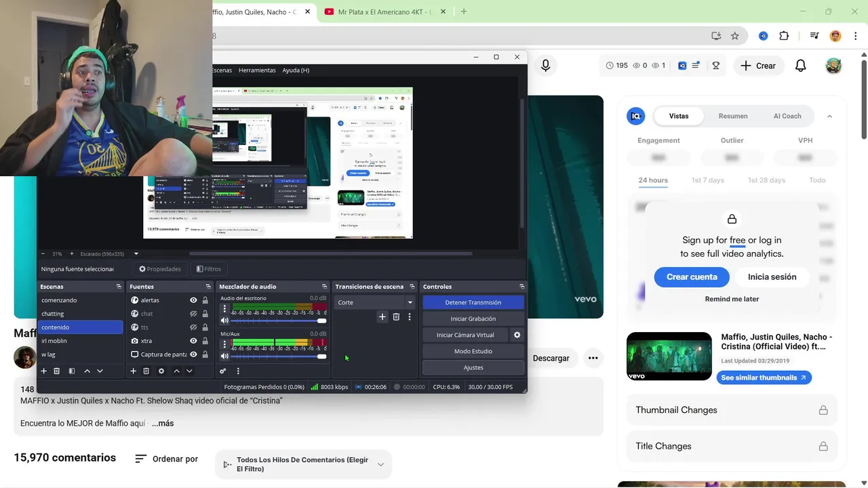The width and height of the screenshot is (868, 488).
Task: Adjust Audio del escritorio volume slider
Action: 279,321
